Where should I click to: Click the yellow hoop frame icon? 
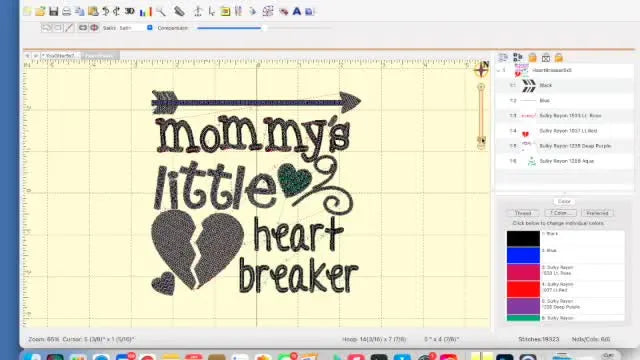click(225, 11)
